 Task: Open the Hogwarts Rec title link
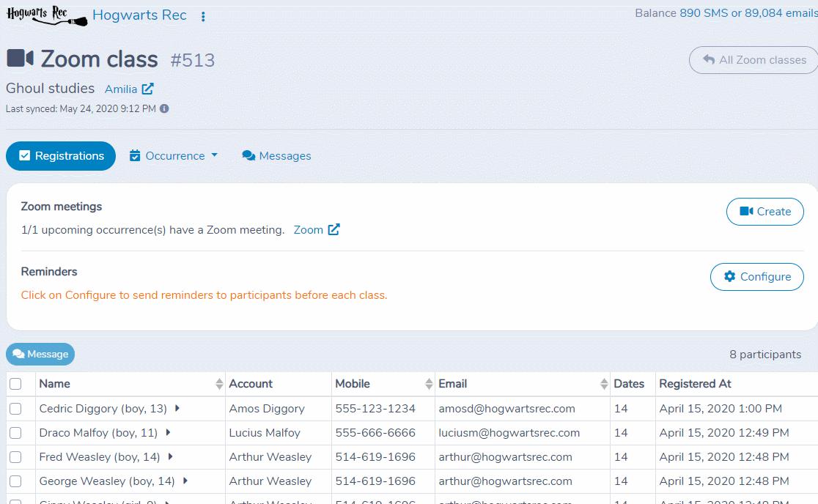(x=139, y=15)
